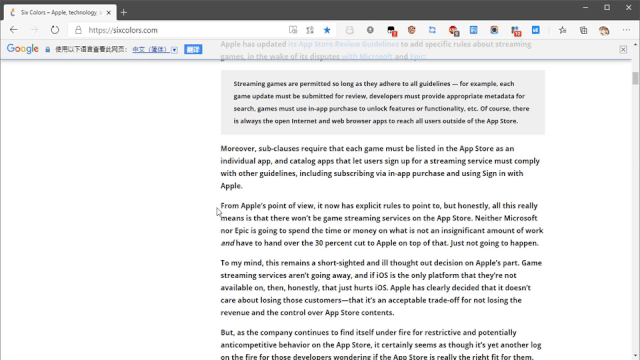
Task: Open the App Store Review Guidelines link
Action: 343,44
